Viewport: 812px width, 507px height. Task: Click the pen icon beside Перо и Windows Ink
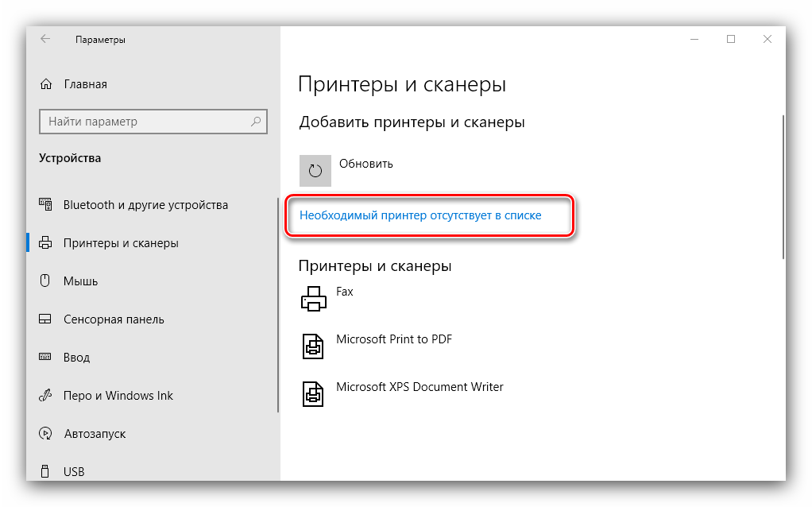[45, 396]
